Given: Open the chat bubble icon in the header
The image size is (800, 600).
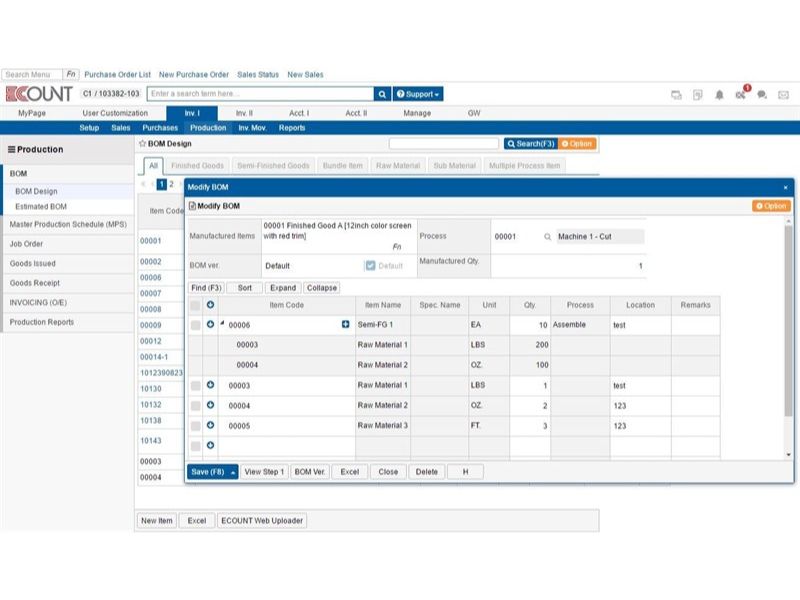Looking at the screenshot, I should tap(762, 95).
